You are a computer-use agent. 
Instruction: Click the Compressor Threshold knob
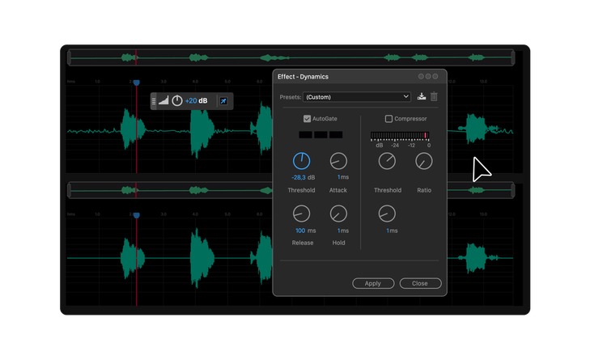pyautogui.click(x=387, y=161)
